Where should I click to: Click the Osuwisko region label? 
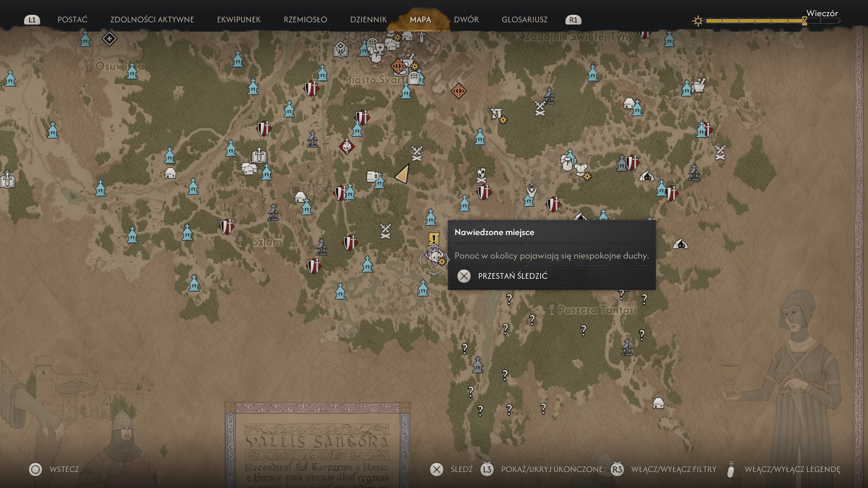click(120, 66)
